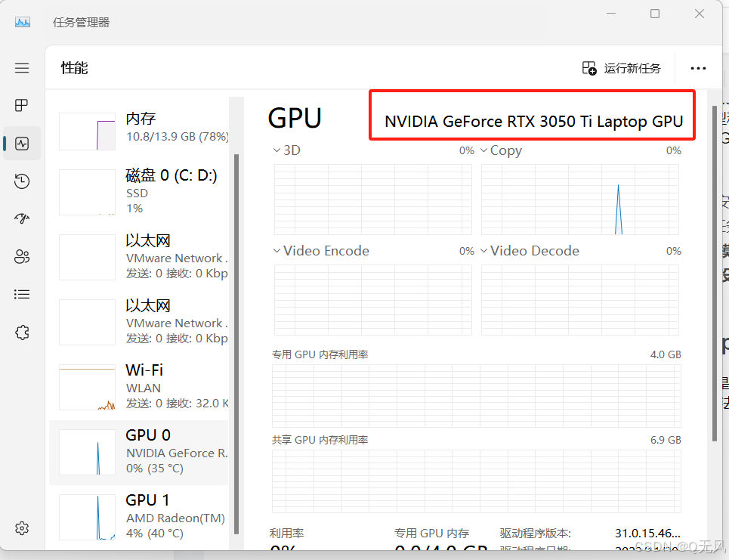The image size is (729, 560).
Task: Click the NVIDIA GeForce RTX 3050 Ti name
Action: pos(534,122)
